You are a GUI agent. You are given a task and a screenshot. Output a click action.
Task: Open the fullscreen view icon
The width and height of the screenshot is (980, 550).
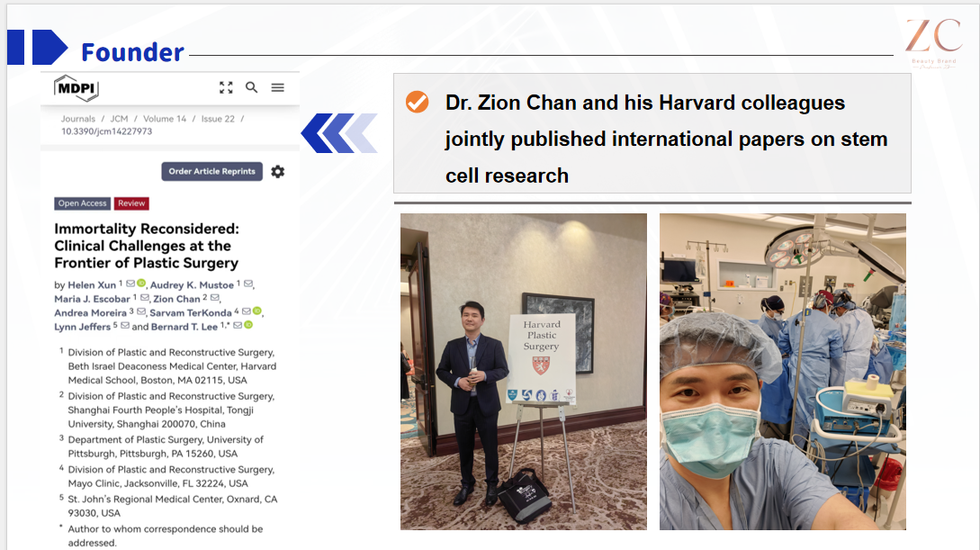tap(226, 87)
